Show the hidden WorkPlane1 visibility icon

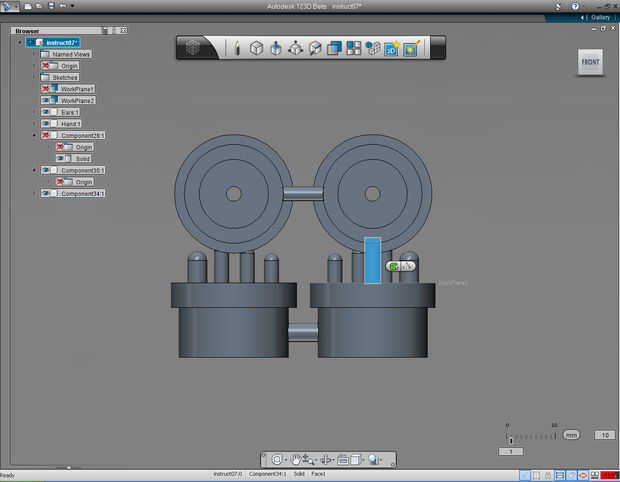[46, 89]
